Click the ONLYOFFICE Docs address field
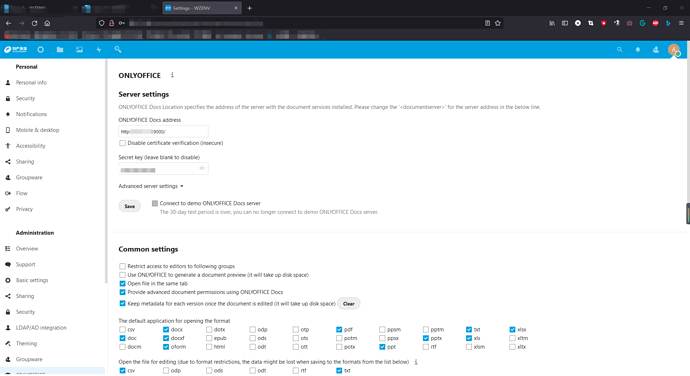690x376 pixels. point(163,131)
